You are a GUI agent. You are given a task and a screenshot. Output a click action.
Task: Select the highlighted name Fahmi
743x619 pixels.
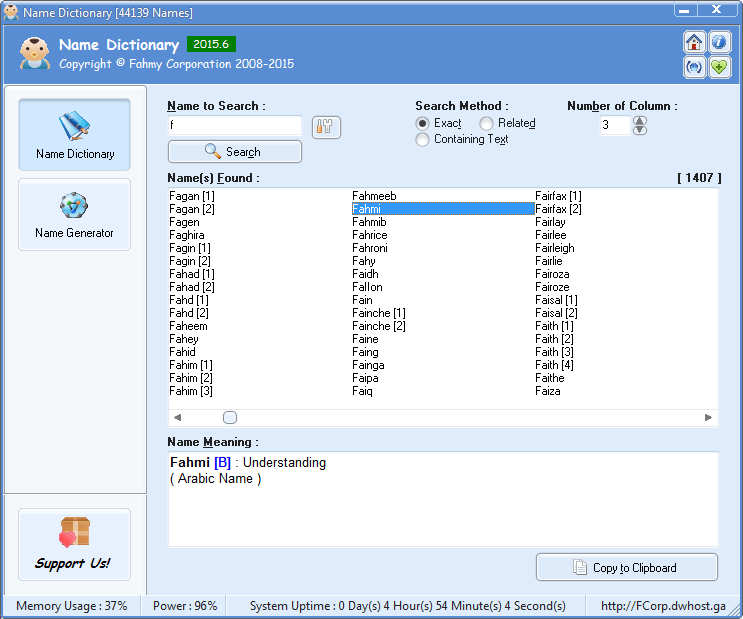443,209
